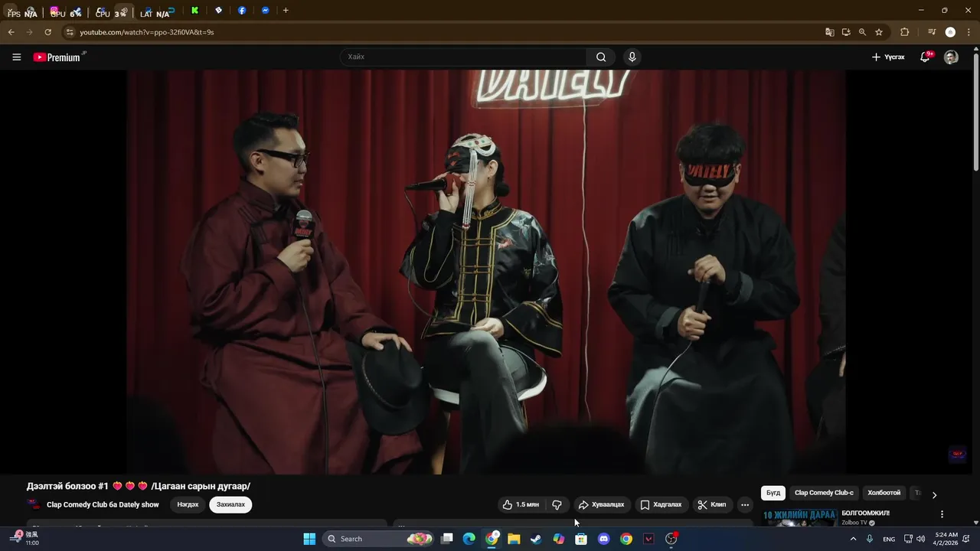Open Clap Comedy Club channel name link
Viewport: 980px width, 551px height.
(103, 505)
